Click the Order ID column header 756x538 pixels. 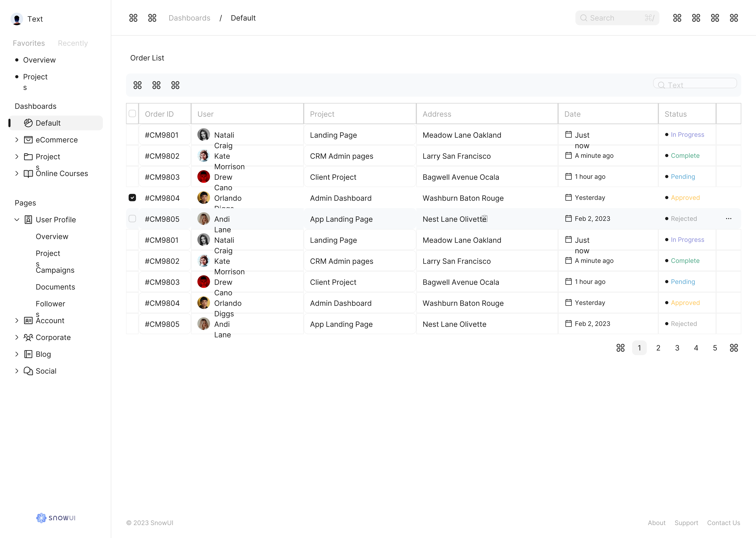click(165, 114)
